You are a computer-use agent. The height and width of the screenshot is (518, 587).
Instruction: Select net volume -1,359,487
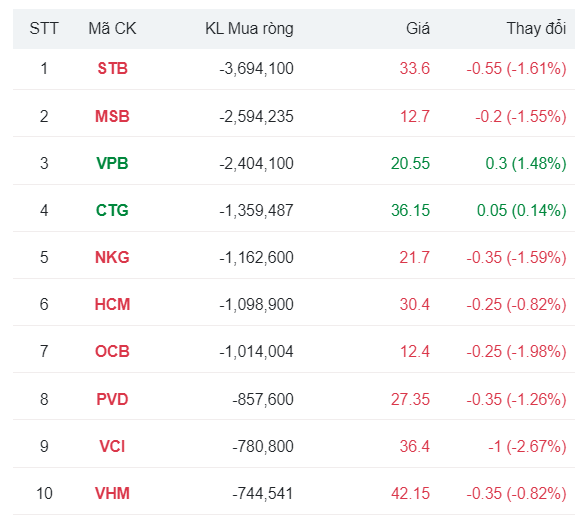[256, 211]
